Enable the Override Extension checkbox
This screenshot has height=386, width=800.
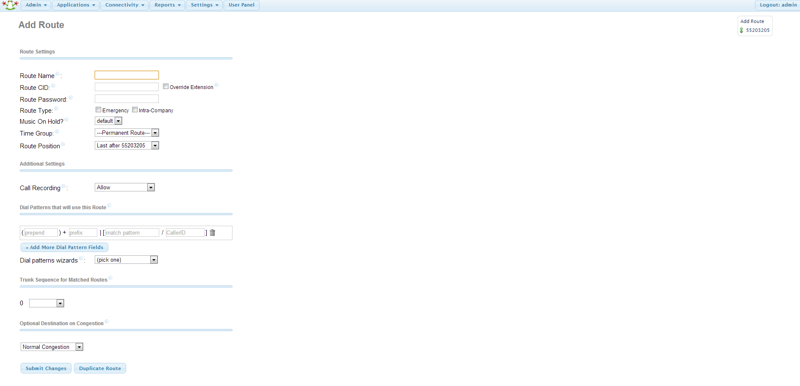[x=166, y=87]
